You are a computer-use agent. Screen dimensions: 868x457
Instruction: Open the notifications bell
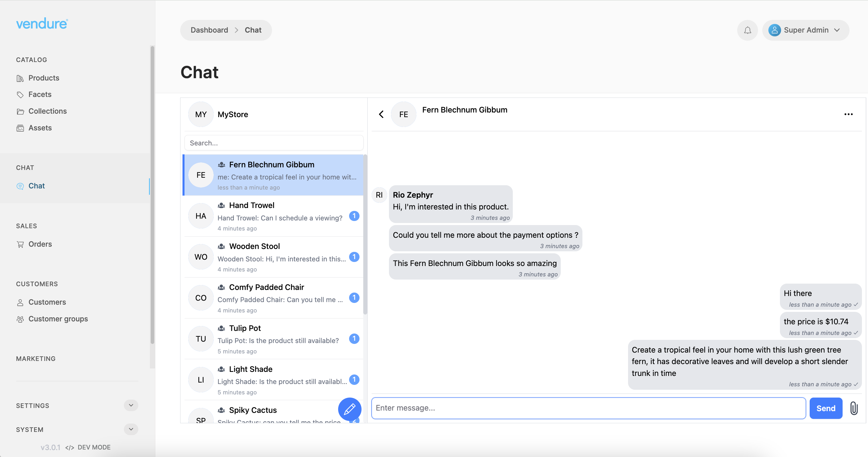747,30
